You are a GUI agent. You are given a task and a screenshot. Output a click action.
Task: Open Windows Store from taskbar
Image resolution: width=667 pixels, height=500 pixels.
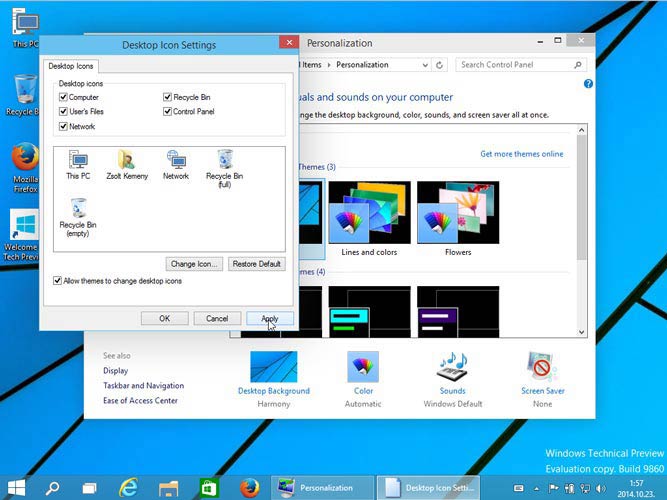tap(209, 488)
